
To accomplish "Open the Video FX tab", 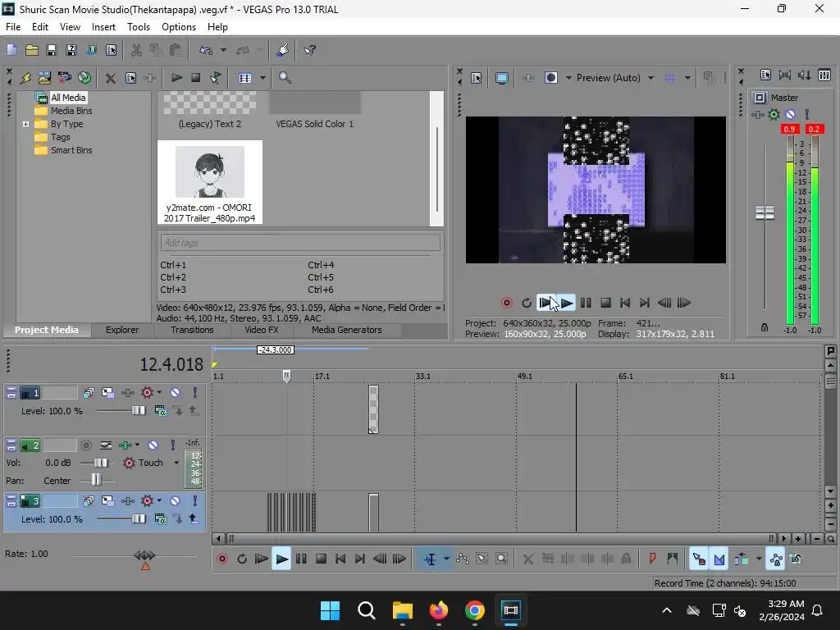I will (262, 330).
